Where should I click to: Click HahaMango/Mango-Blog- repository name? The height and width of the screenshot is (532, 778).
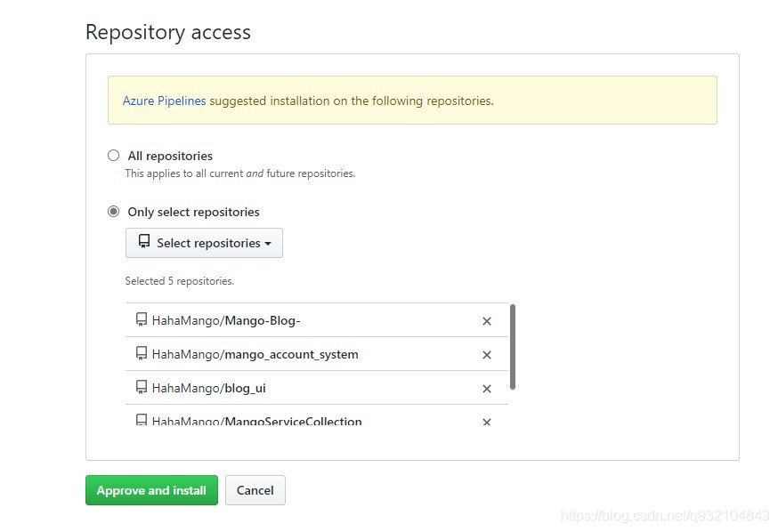point(226,321)
